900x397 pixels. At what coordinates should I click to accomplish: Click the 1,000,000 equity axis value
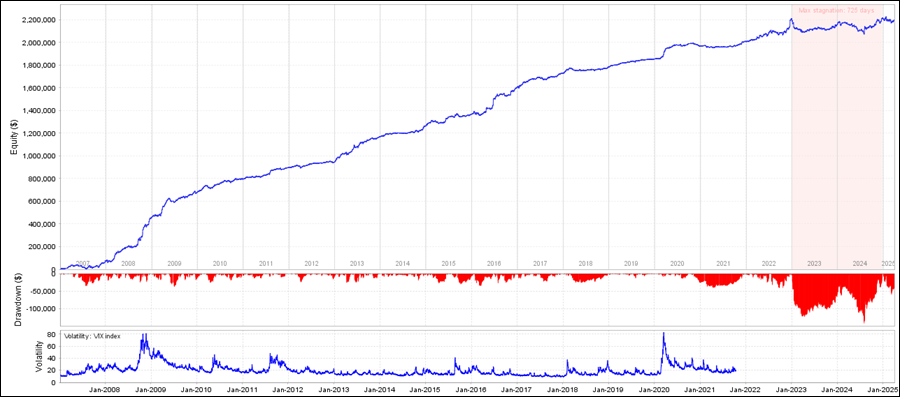click(37, 155)
